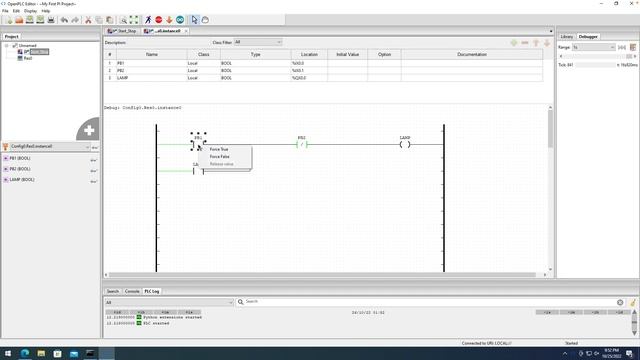
Task: Click the red Stop PLC icon
Action: [159, 20]
